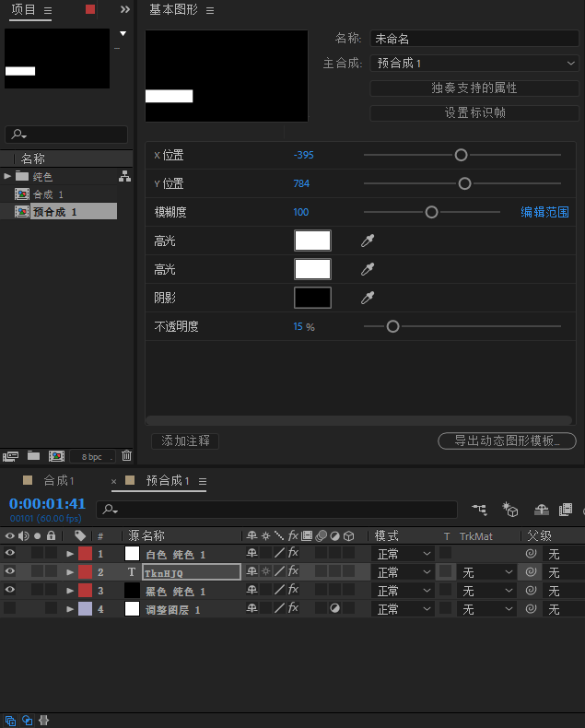Click the flowchart view icon in Project panel
Viewport: 585px width, 728px height.
coord(124,176)
